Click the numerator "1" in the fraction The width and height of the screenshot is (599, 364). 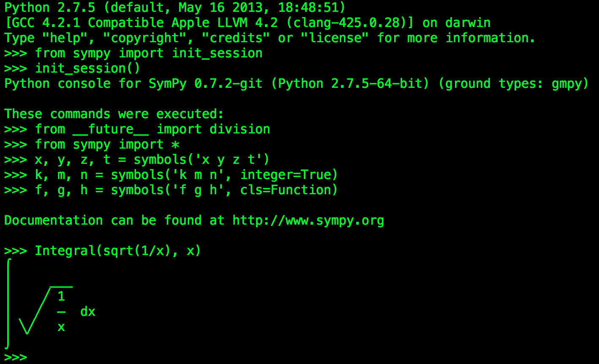pyautogui.click(x=61, y=296)
